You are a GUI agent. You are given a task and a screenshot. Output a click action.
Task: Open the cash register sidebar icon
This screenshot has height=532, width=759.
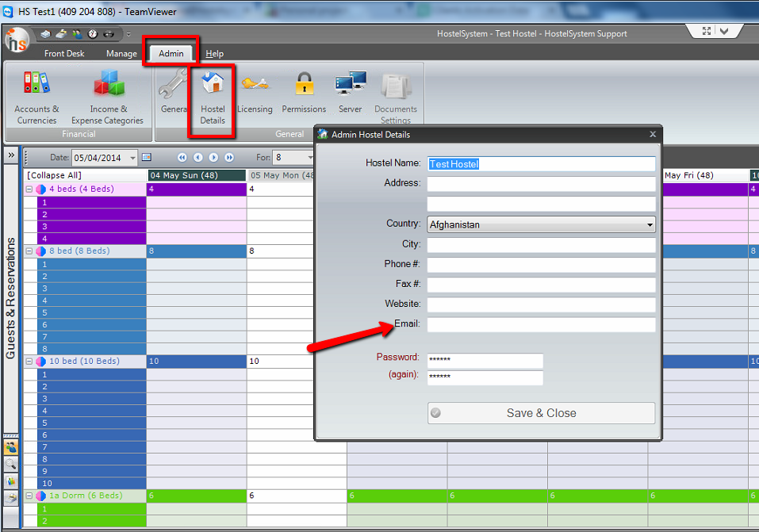tap(10, 497)
